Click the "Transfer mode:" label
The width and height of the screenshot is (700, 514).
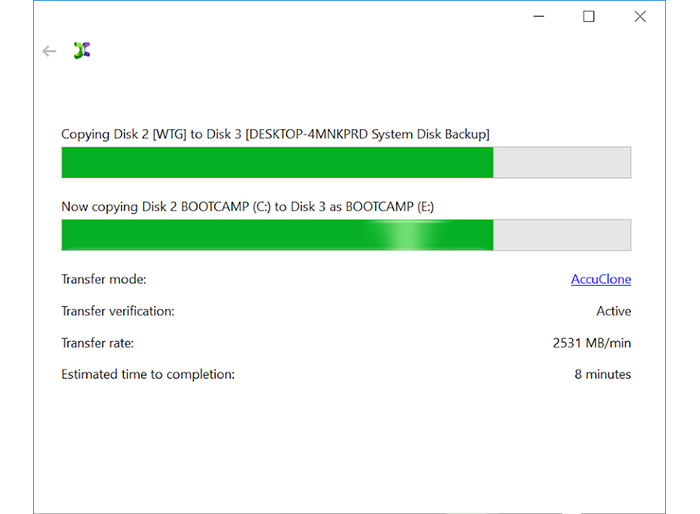[x=103, y=280]
